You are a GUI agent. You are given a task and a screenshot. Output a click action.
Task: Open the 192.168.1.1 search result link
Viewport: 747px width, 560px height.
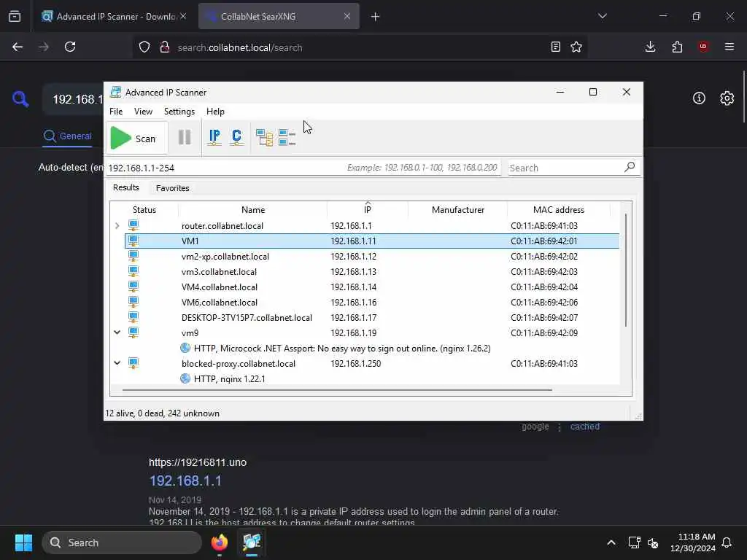(x=185, y=481)
